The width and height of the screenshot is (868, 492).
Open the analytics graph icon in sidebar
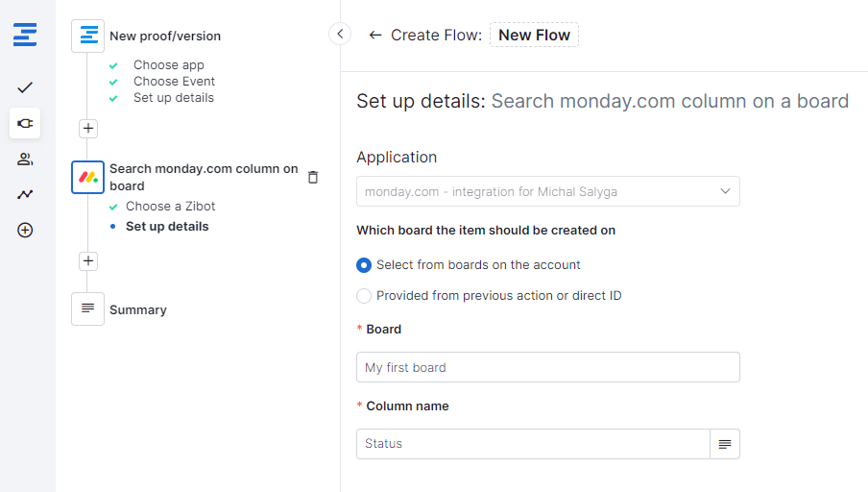pos(25,194)
